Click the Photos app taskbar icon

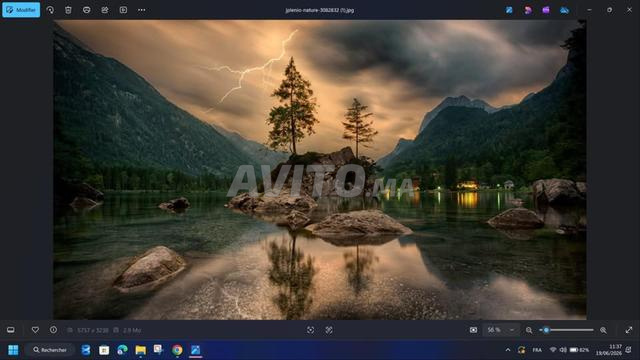pos(196,350)
